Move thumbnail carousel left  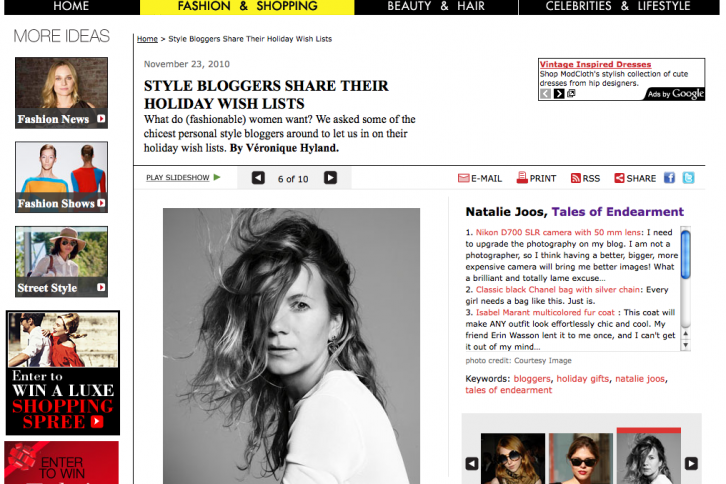(472, 464)
